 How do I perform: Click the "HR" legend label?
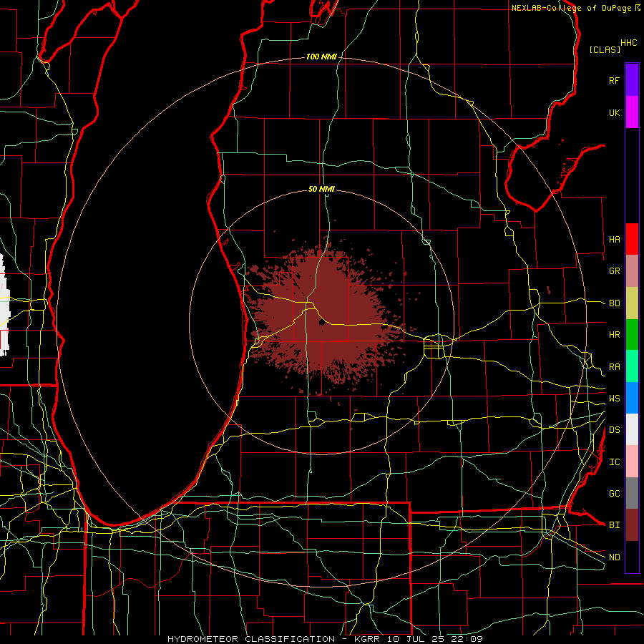point(614,335)
